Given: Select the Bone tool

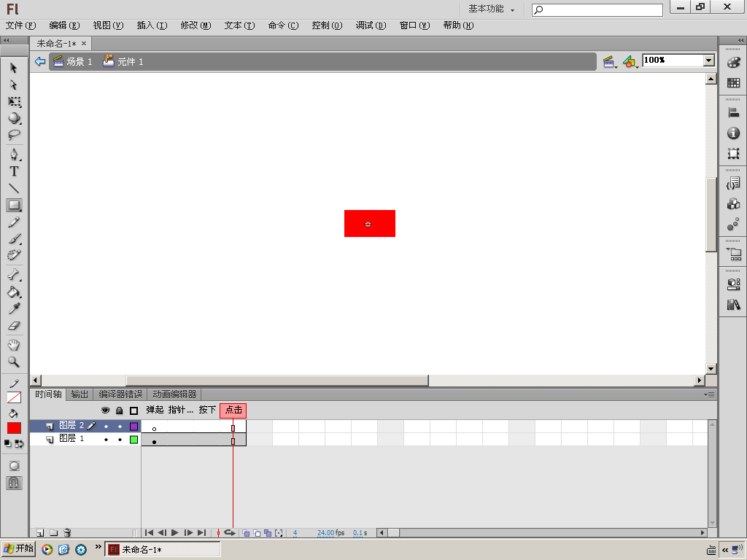Looking at the screenshot, I should tap(15, 275).
